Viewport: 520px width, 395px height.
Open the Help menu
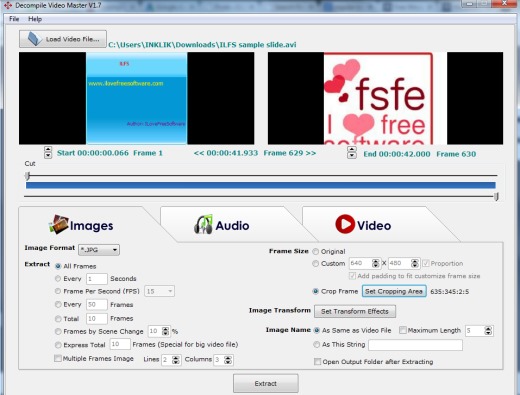(35, 19)
